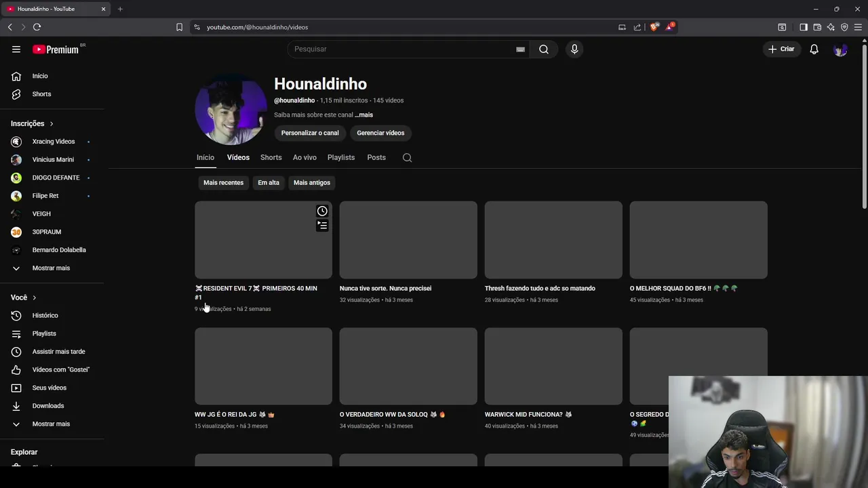The image size is (868, 488).
Task: Open the channel Shorts tab
Action: tap(271, 157)
